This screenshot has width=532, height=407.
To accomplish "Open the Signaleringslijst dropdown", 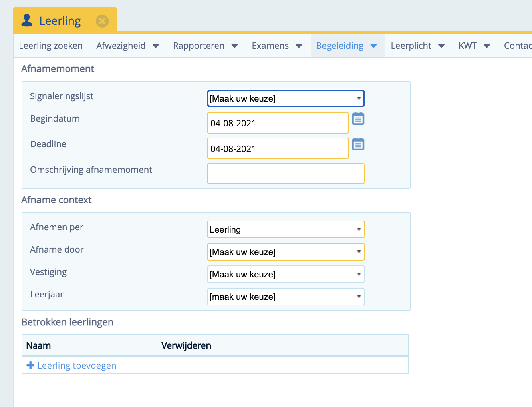I will [x=286, y=98].
